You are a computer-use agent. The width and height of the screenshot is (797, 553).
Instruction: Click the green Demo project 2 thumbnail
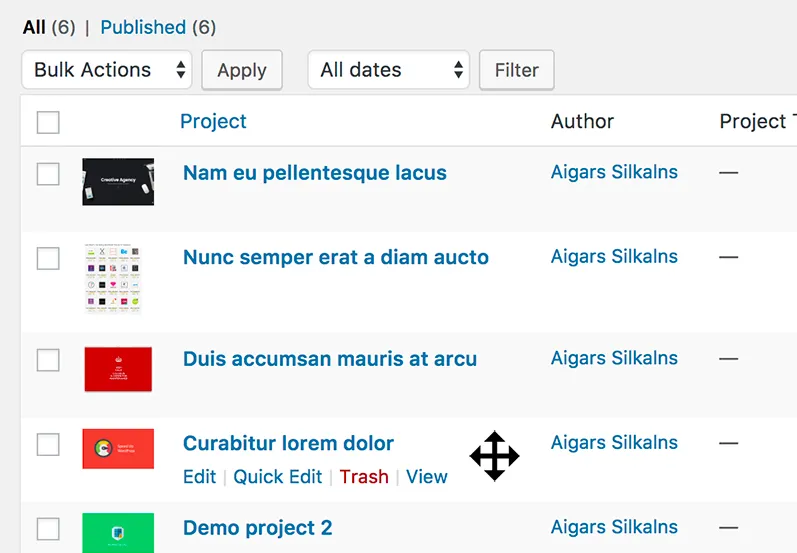[x=118, y=532]
